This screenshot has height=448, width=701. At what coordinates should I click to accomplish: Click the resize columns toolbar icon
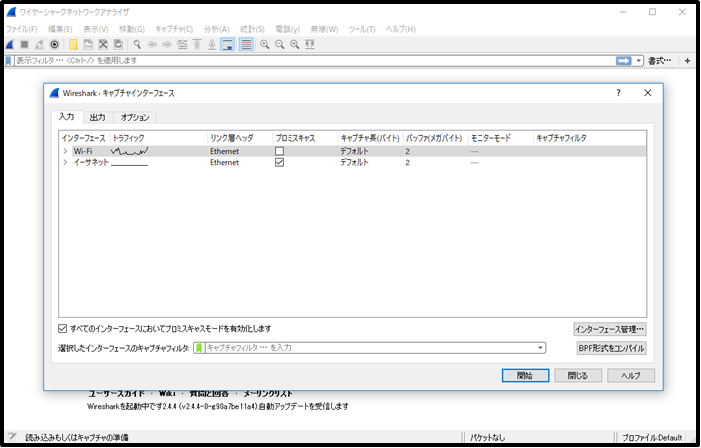tap(310, 44)
